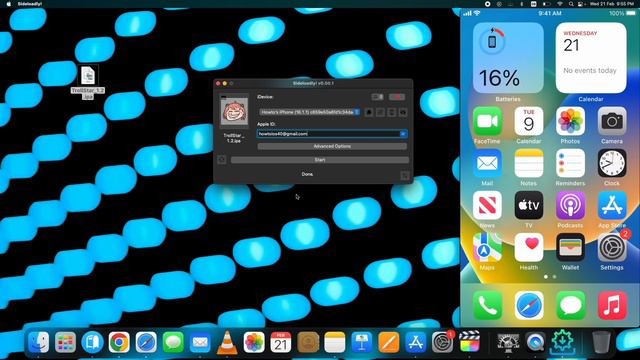This screenshot has height=360, width=640.
Task: Open the Trash in the dock
Action: pyautogui.click(x=601, y=342)
